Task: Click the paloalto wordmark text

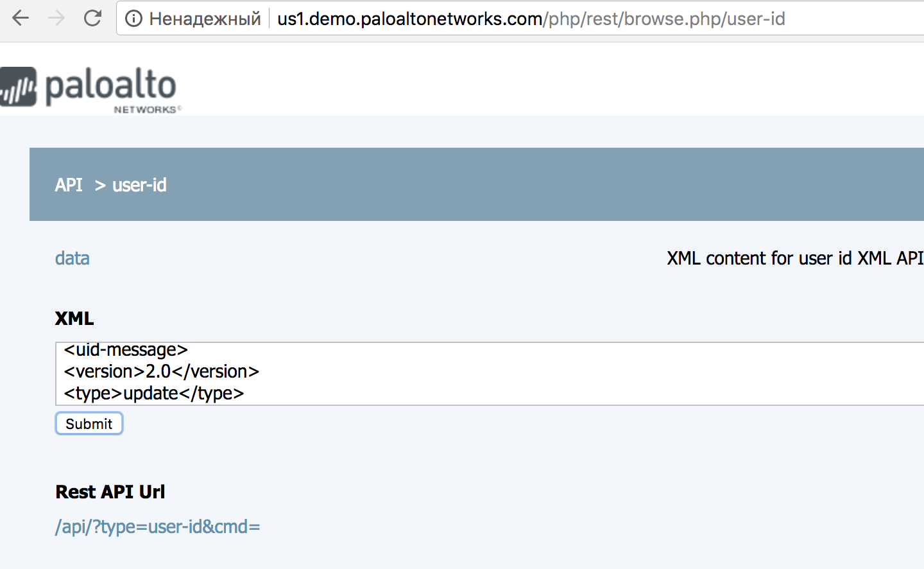Action: pyautogui.click(x=110, y=87)
